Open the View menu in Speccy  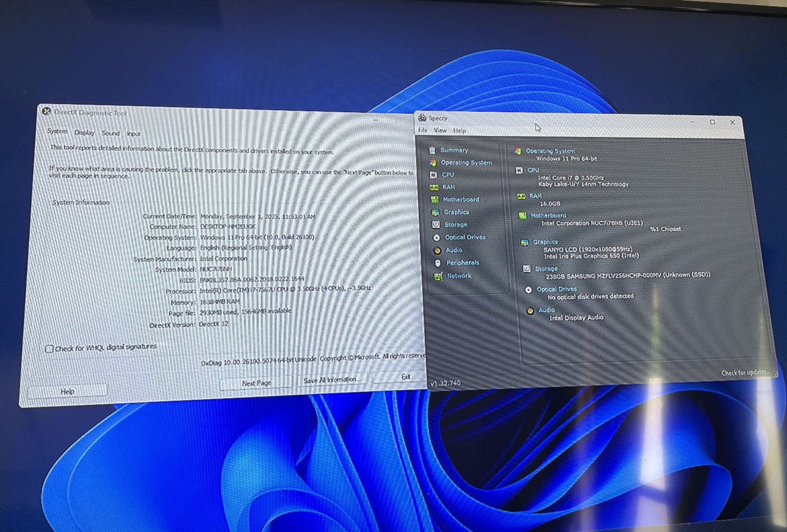[x=440, y=130]
